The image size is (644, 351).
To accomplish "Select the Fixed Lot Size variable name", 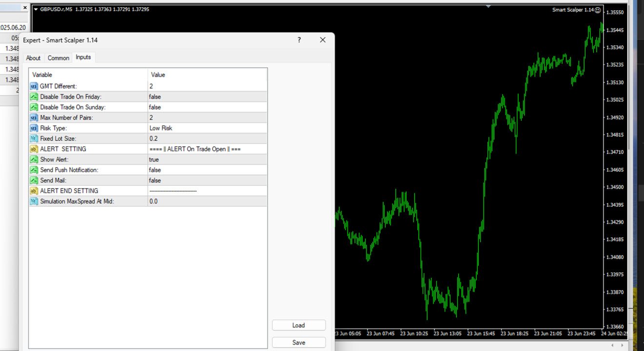I will [58, 138].
